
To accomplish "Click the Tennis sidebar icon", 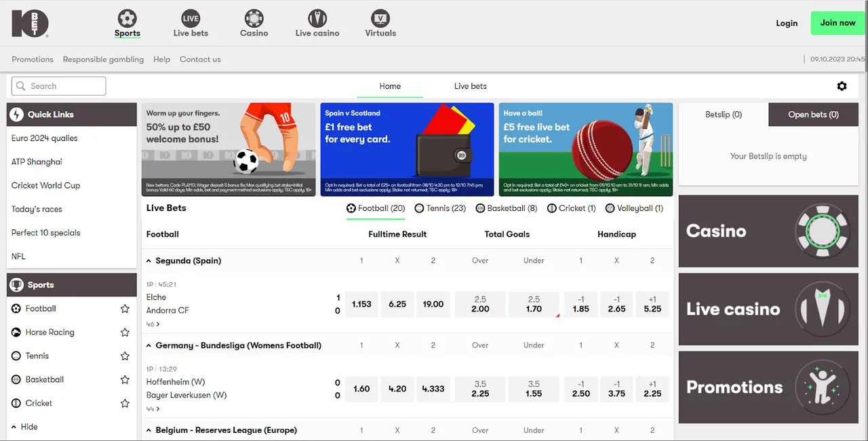I will [16, 356].
